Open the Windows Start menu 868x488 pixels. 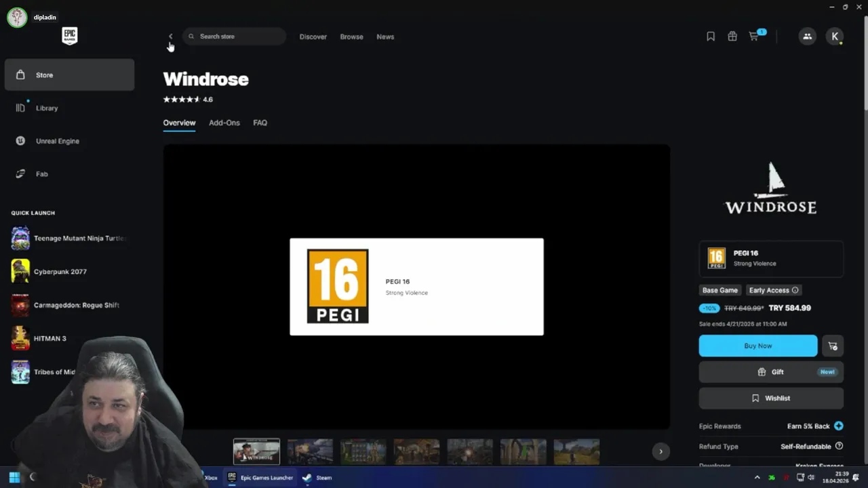point(14,477)
